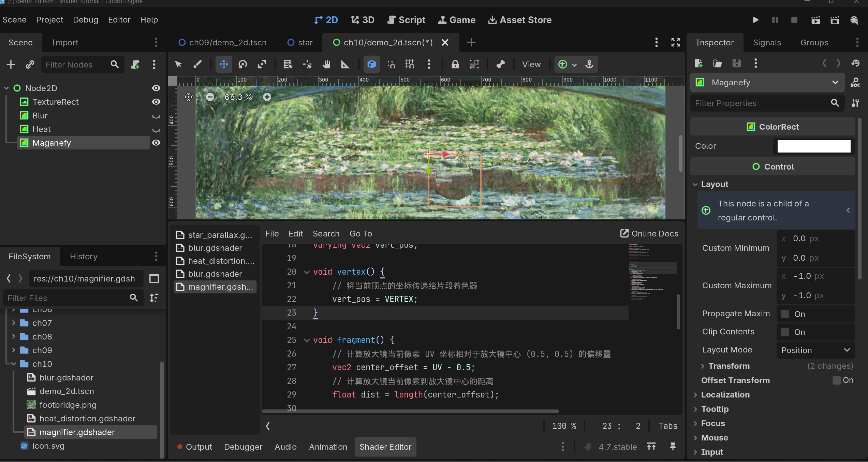Open the viewport View menu button
The image size is (868, 462).
(x=531, y=64)
